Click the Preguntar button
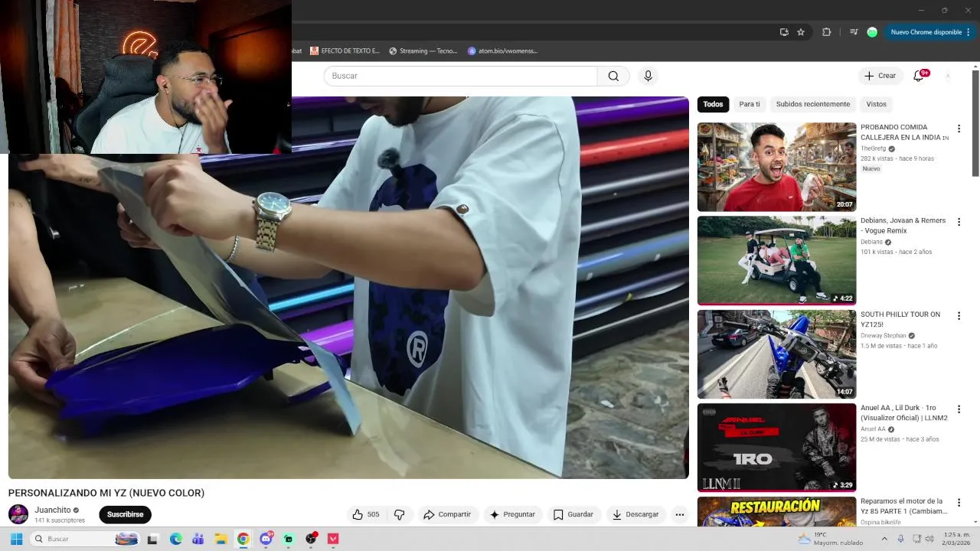Image resolution: width=980 pixels, height=551 pixels. (x=512, y=514)
